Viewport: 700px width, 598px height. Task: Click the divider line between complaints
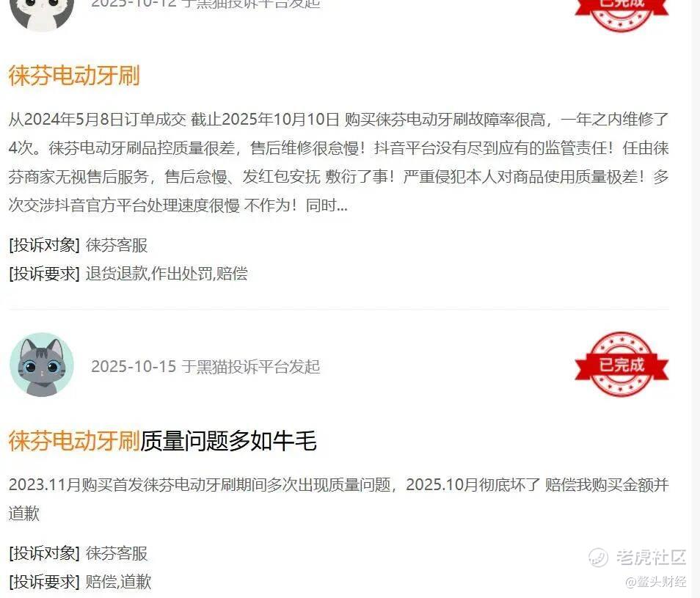click(x=339, y=308)
